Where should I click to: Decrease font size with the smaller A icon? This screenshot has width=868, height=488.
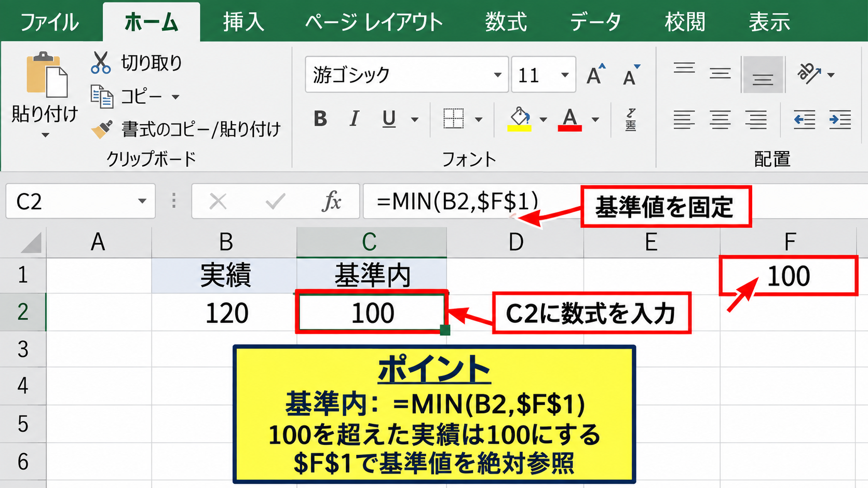point(631,75)
